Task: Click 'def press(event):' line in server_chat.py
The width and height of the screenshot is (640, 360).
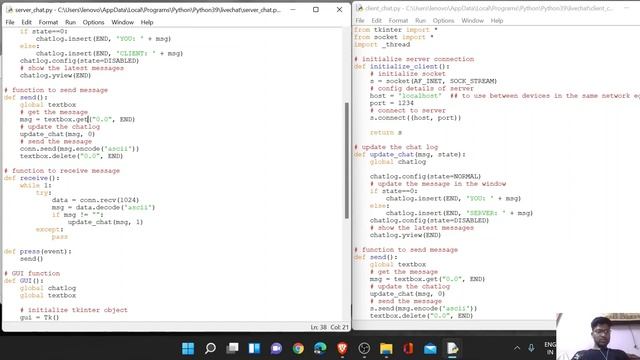Action: pos(38,251)
